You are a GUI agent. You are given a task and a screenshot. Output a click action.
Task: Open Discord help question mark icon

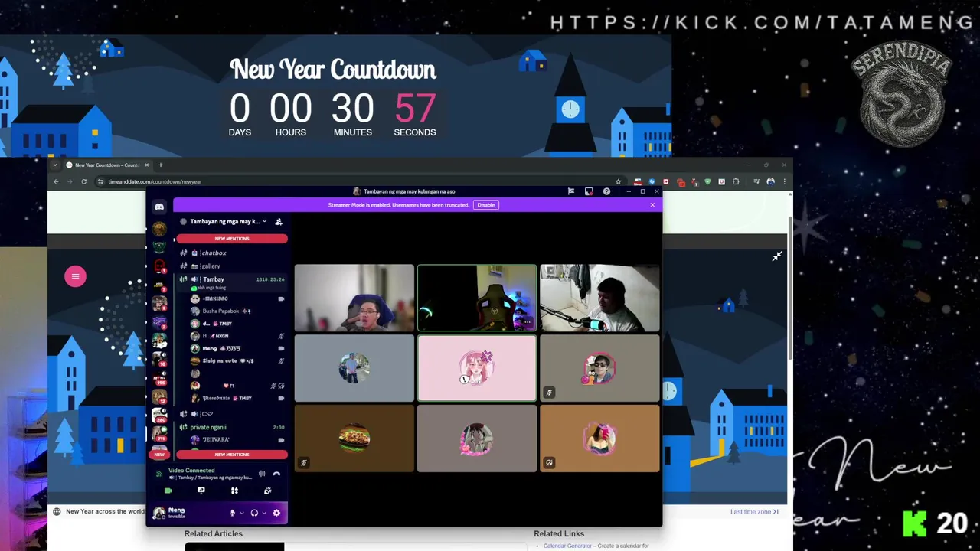point(606,191)
